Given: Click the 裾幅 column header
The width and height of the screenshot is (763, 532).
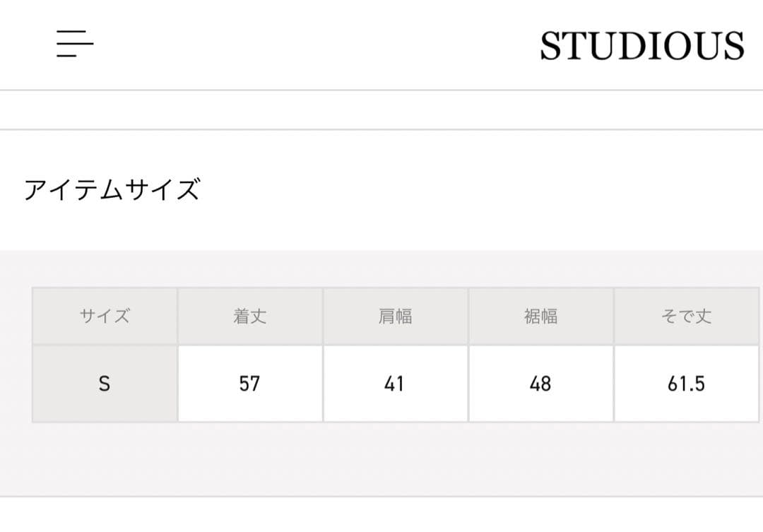Looking at the screenshot, I should tap(540, 317).
